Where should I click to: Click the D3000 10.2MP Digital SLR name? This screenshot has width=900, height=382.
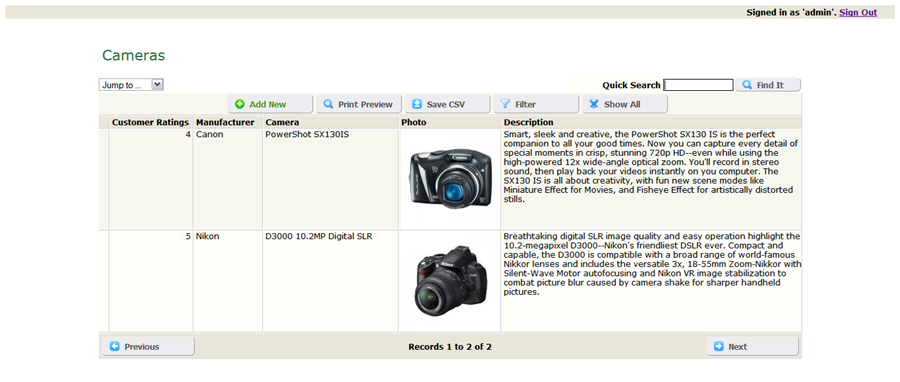pos(319,236)
